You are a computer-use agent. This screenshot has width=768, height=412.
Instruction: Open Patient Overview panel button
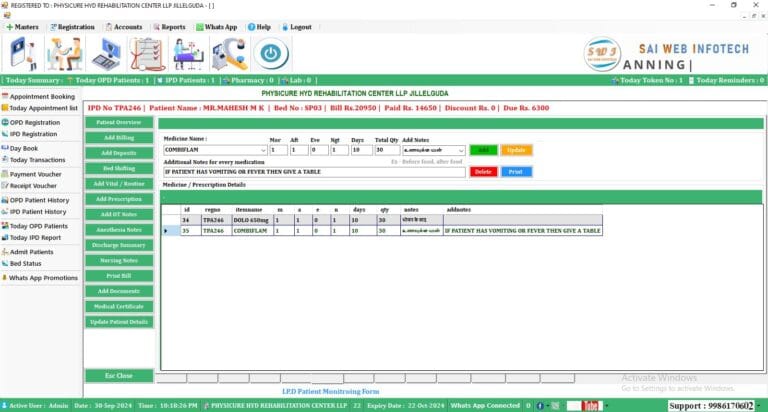[x=119, y=122]
